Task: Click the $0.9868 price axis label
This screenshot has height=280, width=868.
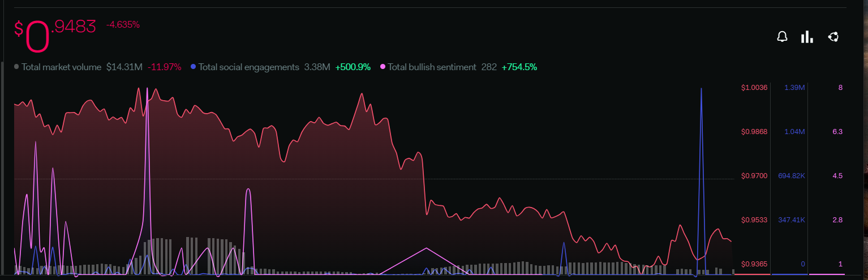Action: click(754, 132)
